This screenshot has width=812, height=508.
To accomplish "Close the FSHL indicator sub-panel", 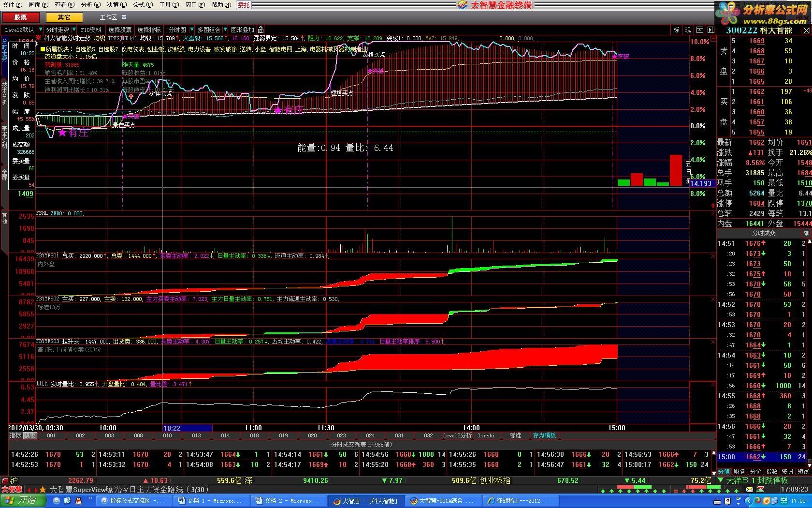I will pos(712,213).
